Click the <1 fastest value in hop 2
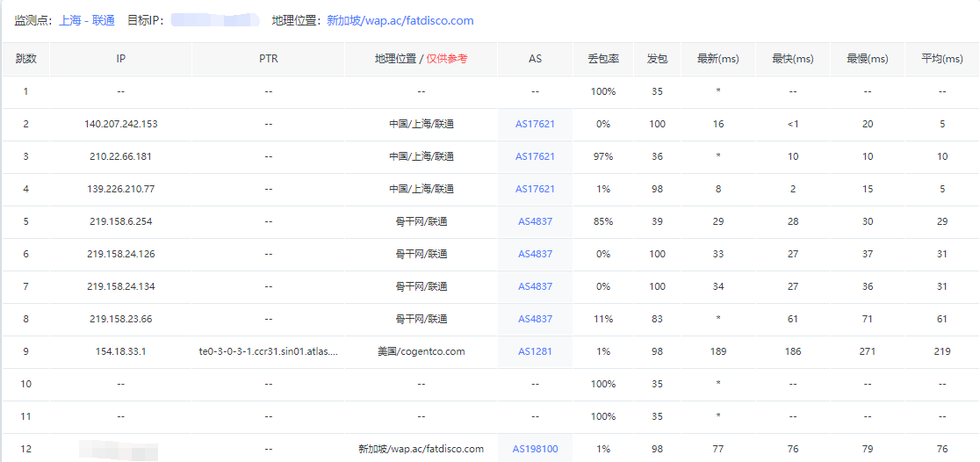Screen dimensions: 980x462 (792, 124)
